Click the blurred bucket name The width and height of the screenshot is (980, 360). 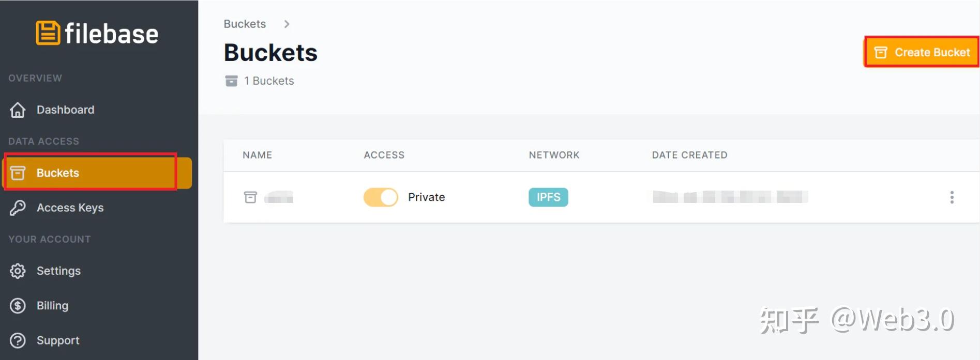(279, 197)
